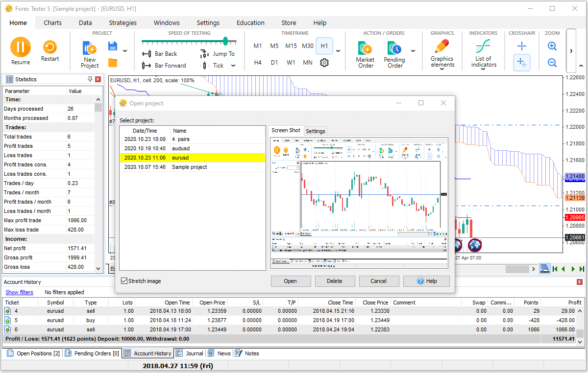588x373 pixels.
Task: Click the Open button in dialog
Action: [x=290, y=281]
